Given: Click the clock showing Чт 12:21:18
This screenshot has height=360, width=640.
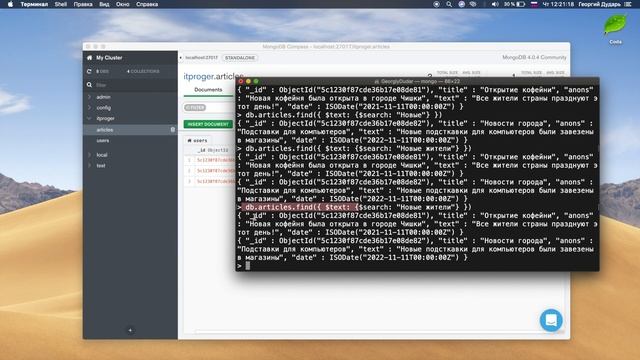Looking at the screenshot, I should pyautogui.click(x=558, y=4).
